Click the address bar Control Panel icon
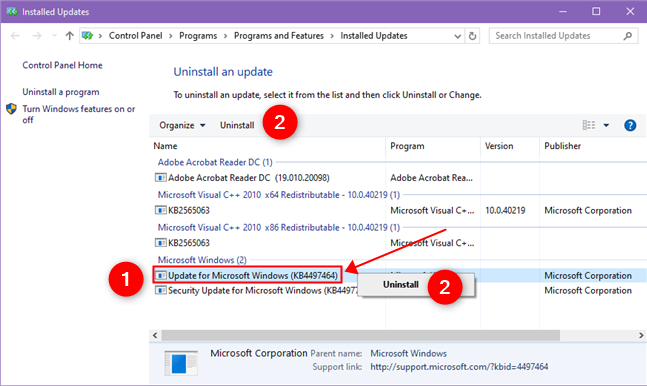The image size is (647, 386). tap(87, 36)
